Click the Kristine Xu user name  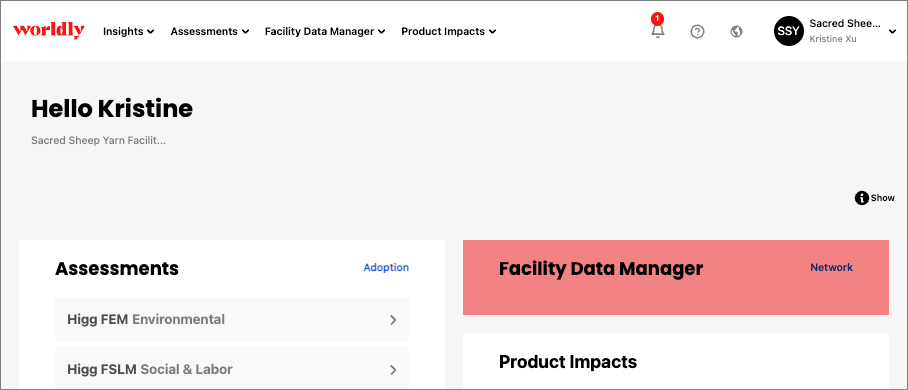point(833,39)
